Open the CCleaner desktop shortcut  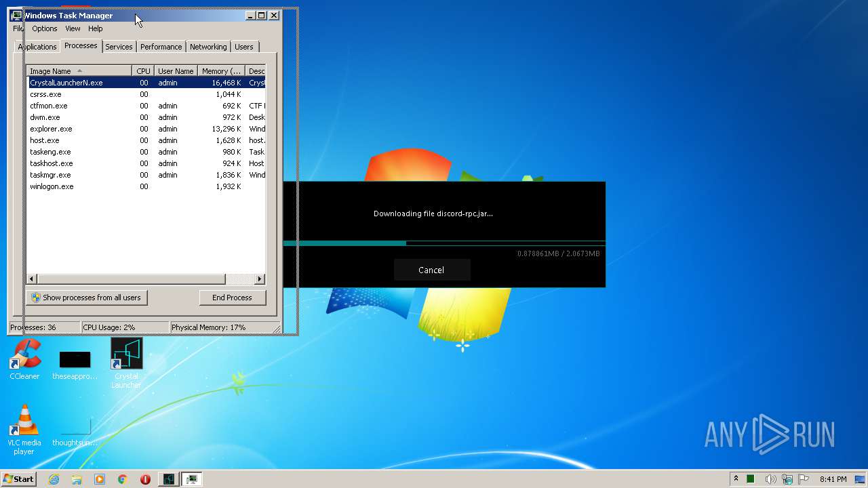coord(24,359)
